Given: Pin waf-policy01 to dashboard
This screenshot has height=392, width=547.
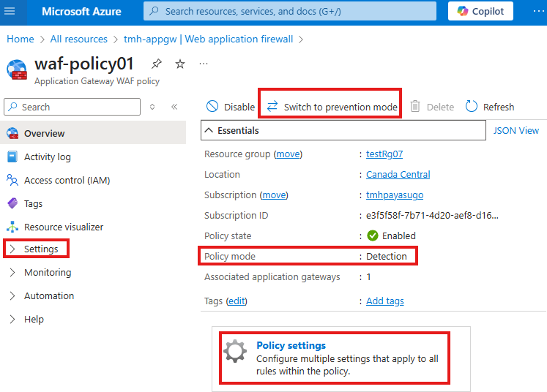Looking at the screenshot, I should click(156, 64).
